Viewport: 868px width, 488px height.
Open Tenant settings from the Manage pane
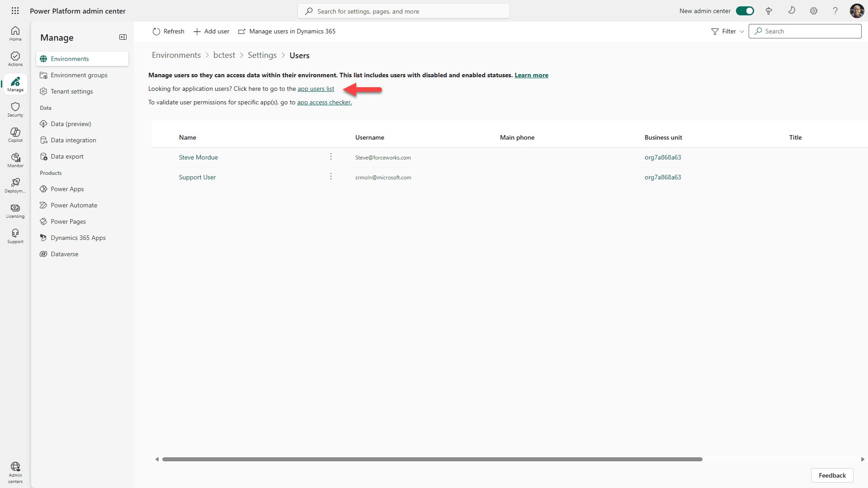[72, 91]
